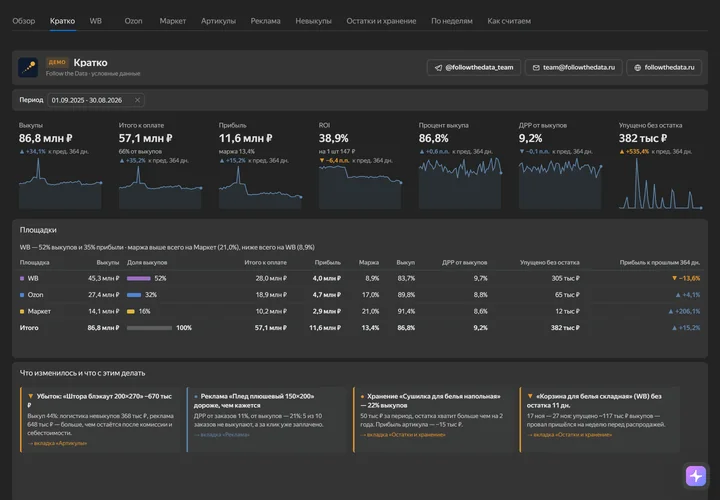This screenshot has width=720, height=500.
Task: Open the Остатки и хранение tab
Action: [381, 21]
